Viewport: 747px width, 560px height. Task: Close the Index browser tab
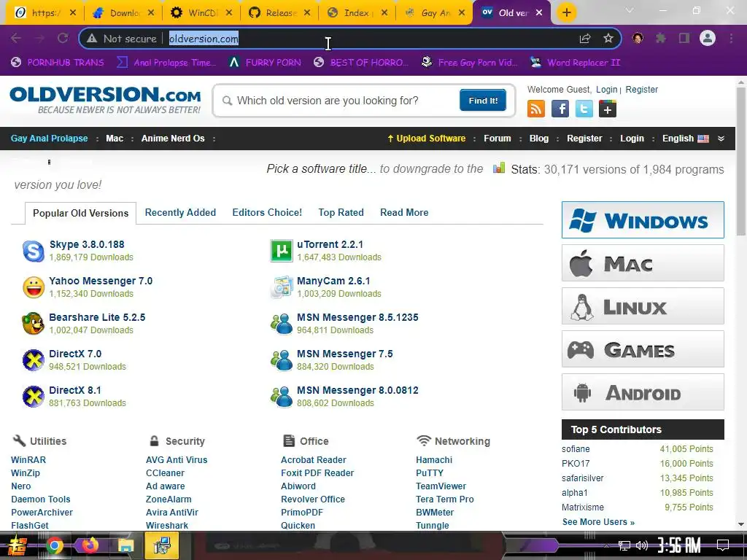pos(384,13)
